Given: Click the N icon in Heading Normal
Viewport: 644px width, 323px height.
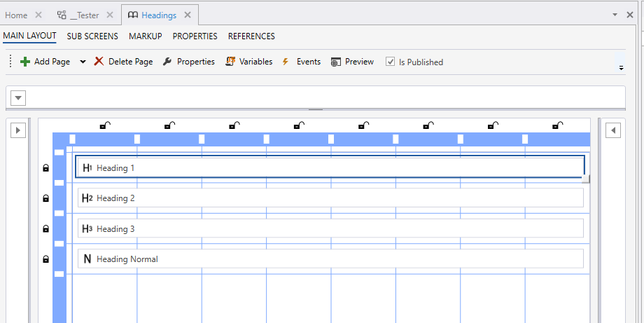Looking at the screenshot, I should click(x=87, y=259).
